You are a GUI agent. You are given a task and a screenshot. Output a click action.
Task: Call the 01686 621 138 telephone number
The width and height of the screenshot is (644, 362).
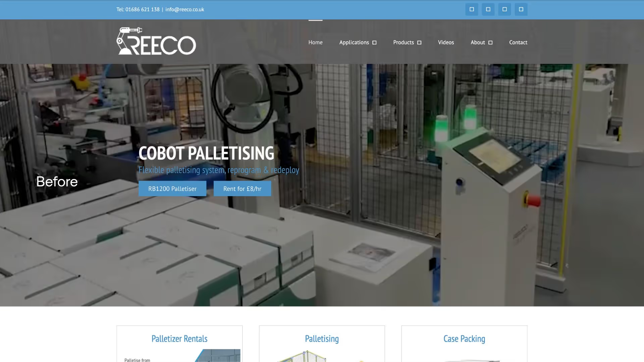(142, 9)
